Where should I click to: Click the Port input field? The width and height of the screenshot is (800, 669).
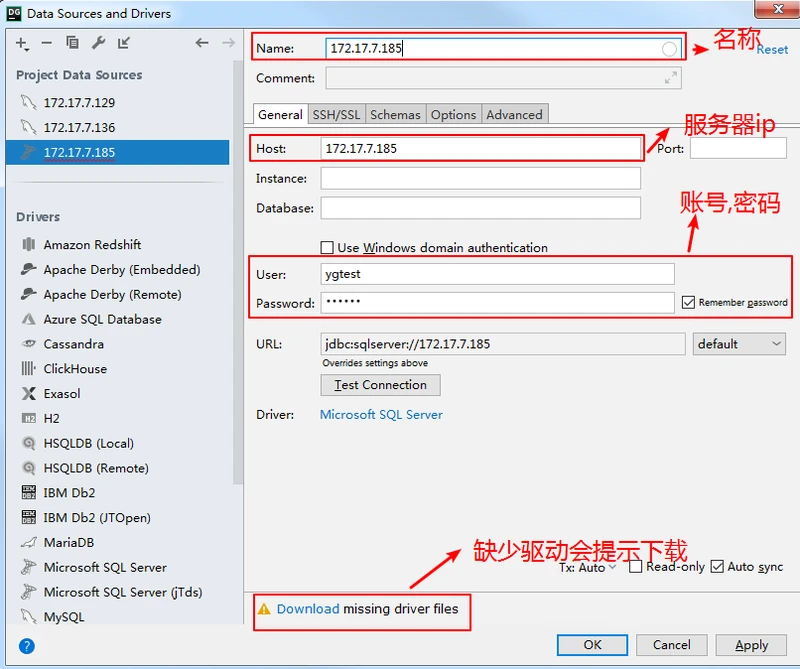(738, 148)
